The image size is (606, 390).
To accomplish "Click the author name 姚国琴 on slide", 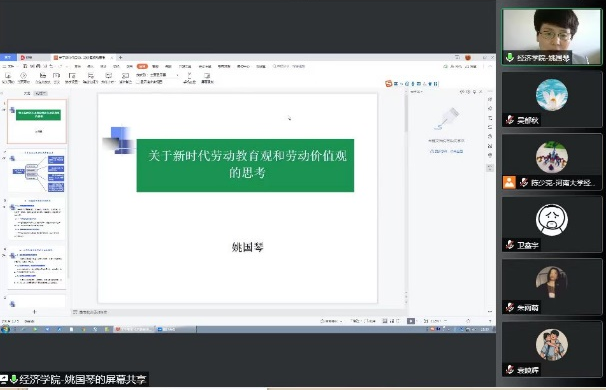I will (x=247, y=247).
